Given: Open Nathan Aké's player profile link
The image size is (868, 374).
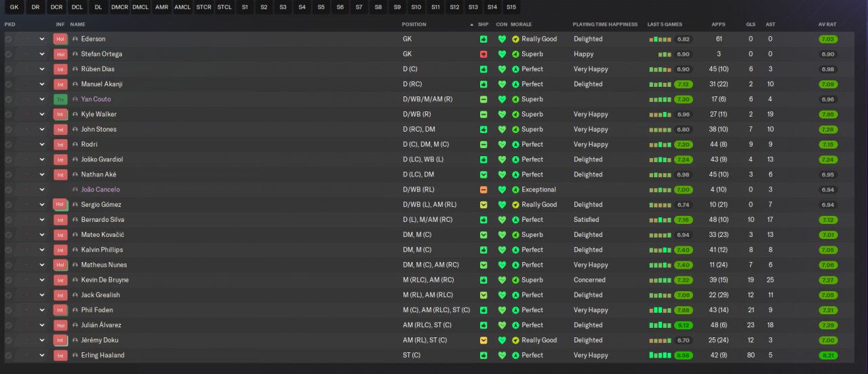Looking at the screenshot, I should tap(98, 174).
